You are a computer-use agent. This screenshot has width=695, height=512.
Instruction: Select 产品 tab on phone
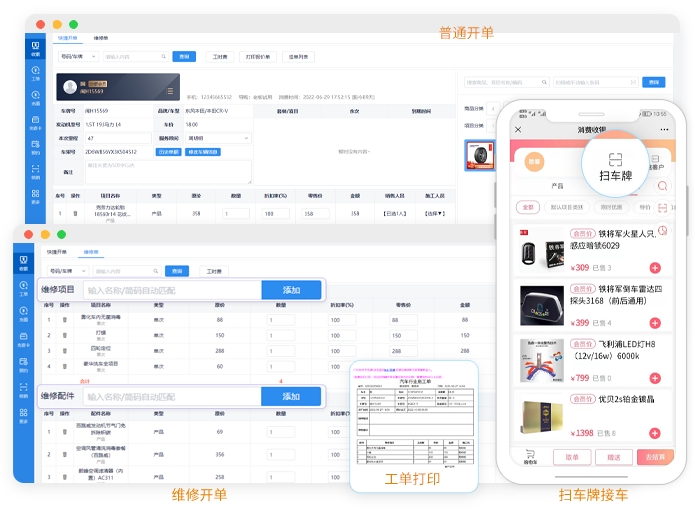point(557,186)
